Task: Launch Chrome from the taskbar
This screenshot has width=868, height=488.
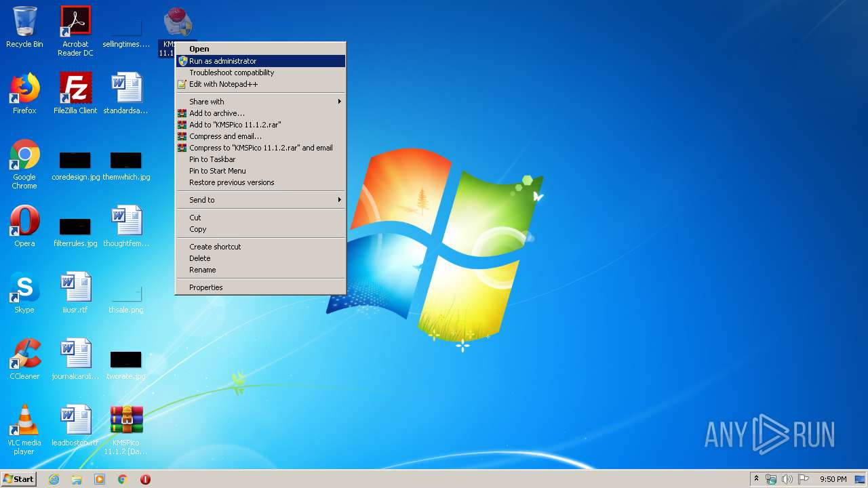Action: point(123,479)
